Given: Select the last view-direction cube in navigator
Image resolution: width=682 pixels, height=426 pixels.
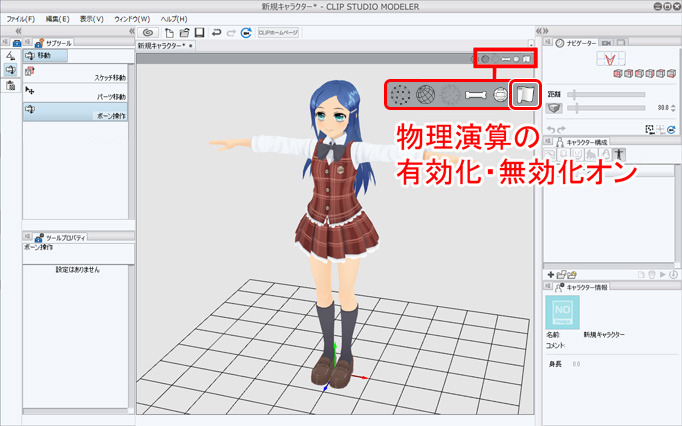Looking at the screenshot, I should 671,74.
